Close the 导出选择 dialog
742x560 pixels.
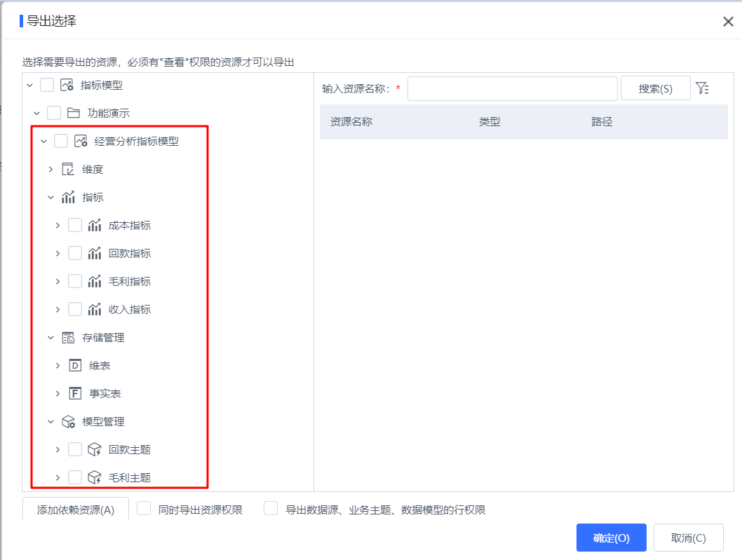pyautogui.click(x=728, y=21)
